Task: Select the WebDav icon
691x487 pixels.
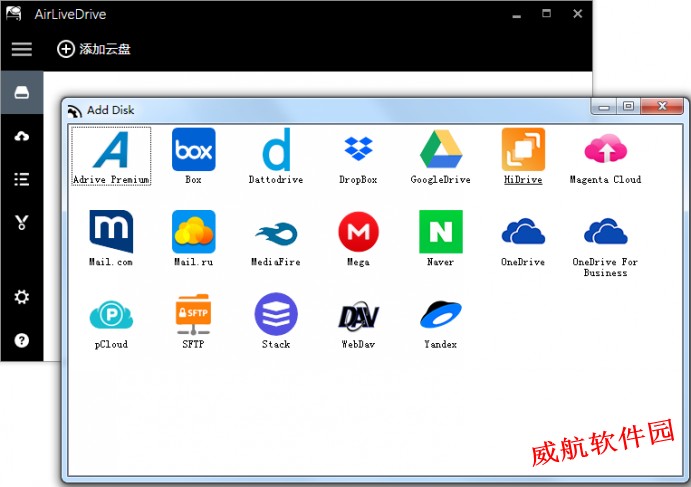Action: click(358, 316)
